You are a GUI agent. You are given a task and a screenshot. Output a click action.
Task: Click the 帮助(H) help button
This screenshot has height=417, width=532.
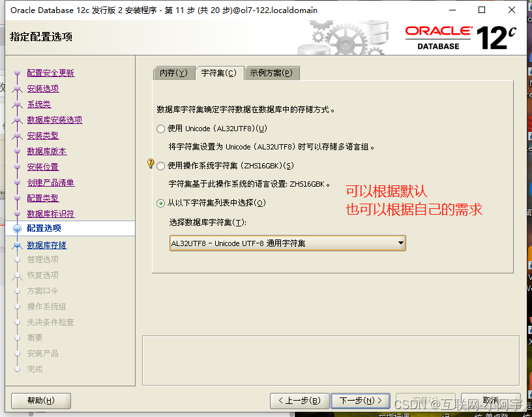41,401
